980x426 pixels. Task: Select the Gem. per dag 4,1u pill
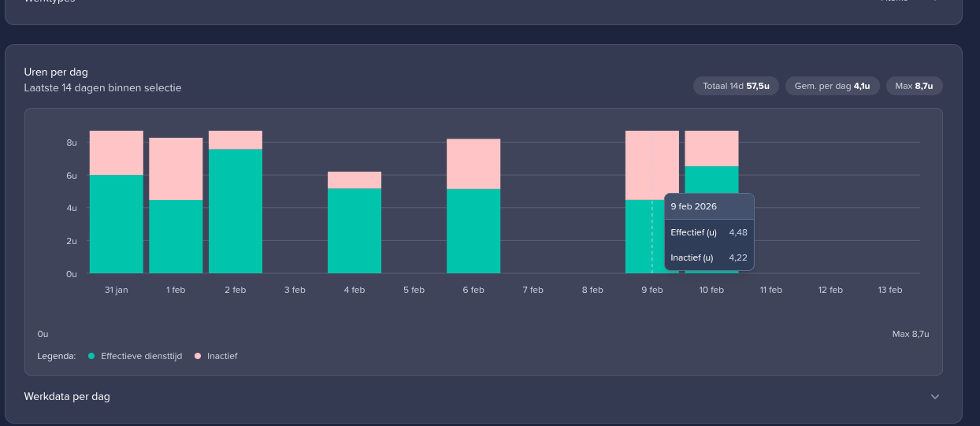click(x=832, y=86)
